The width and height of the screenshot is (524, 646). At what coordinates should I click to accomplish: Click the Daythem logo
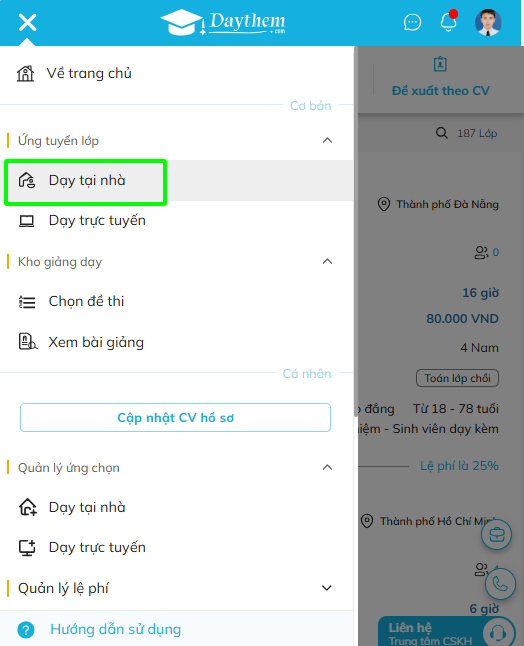point(223,23)
